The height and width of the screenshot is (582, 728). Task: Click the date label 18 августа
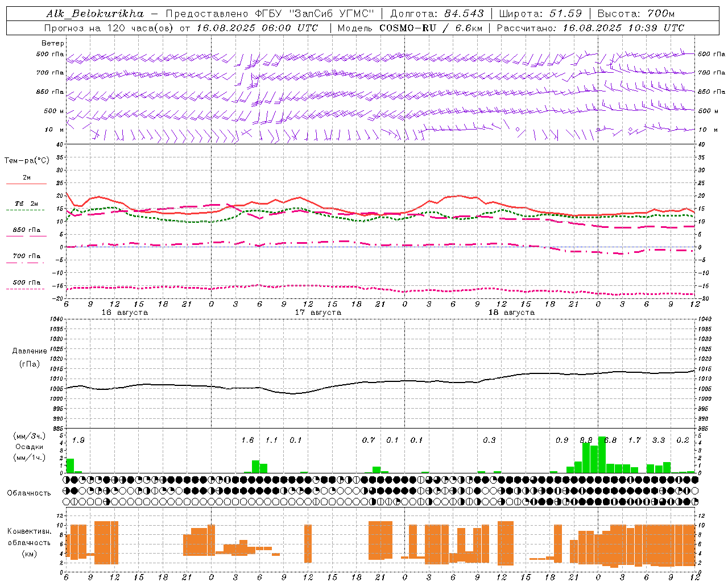tap(511, 313)
